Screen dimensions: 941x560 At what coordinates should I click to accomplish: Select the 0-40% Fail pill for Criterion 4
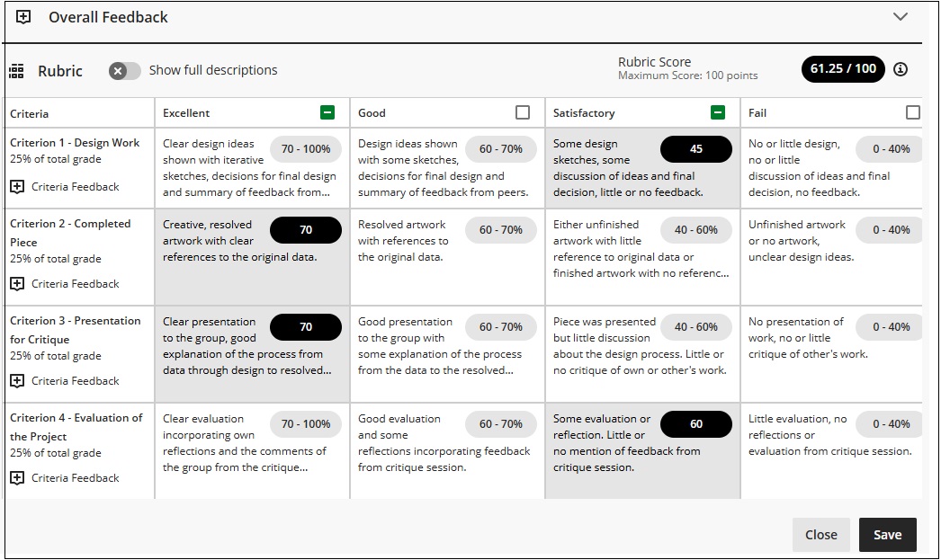click(x=889, y=423)
